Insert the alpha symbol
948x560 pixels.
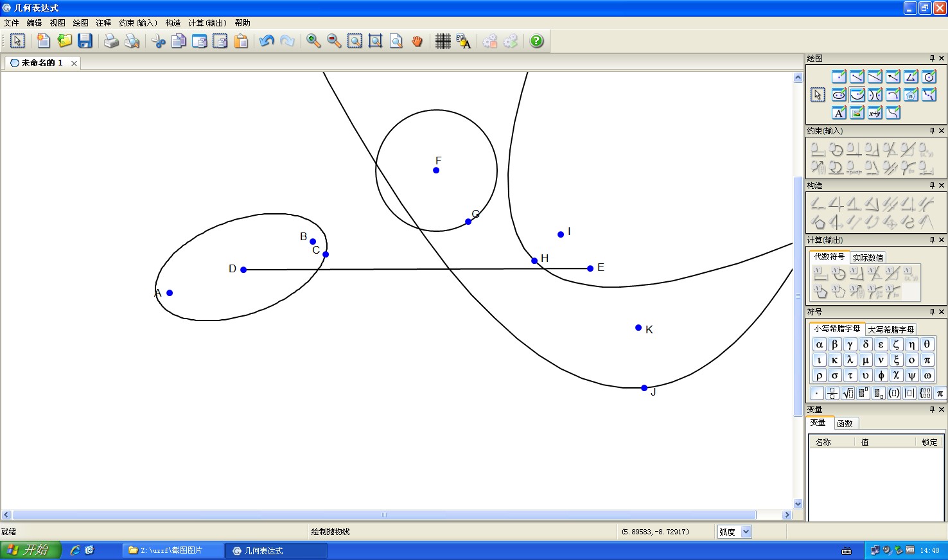click(819, 345)
